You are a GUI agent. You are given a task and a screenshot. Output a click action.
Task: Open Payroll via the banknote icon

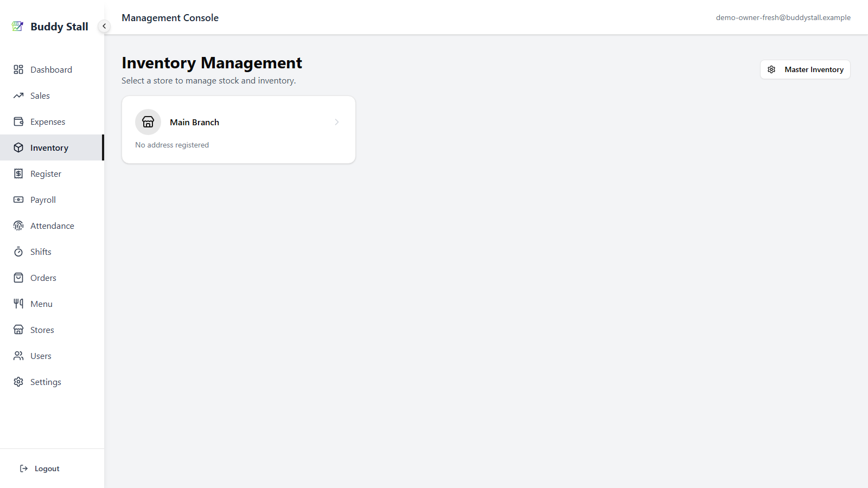(x=18, y=200)
